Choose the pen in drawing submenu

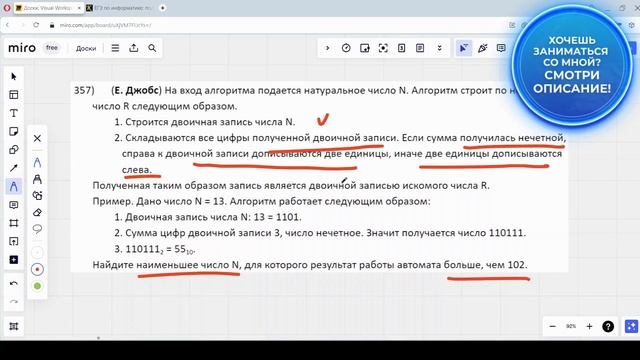pyautogui.click(x=37, y=162)
